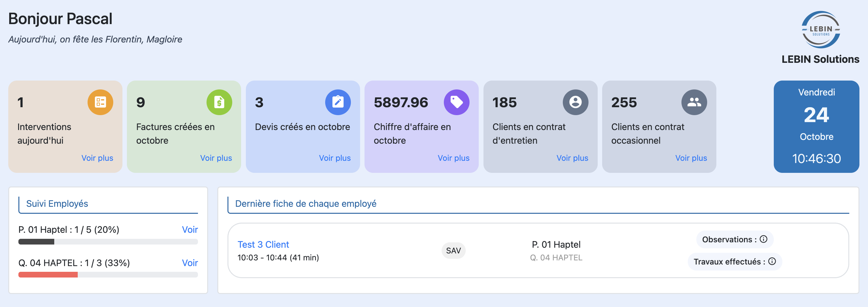Viewport: 868px width, 307px height.
Task: Click the purple price tag icon
Action: pos(456,102)
